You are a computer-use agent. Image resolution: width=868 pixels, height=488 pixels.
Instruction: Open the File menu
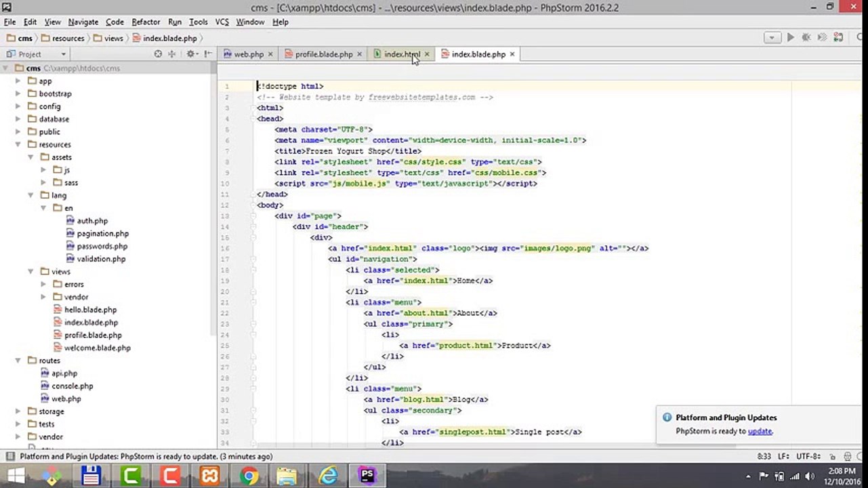coord(9,22)
